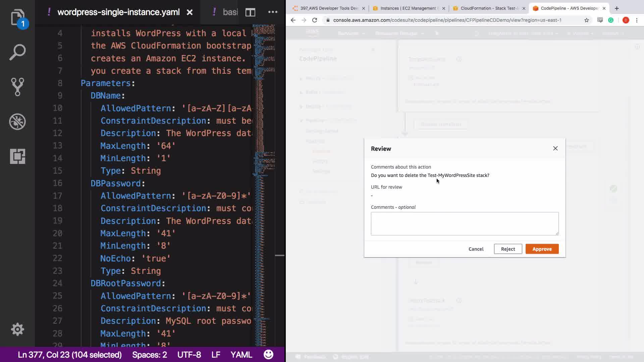Open the Explorer files icon
Screen dimensions: 644x362
(17, 17)
